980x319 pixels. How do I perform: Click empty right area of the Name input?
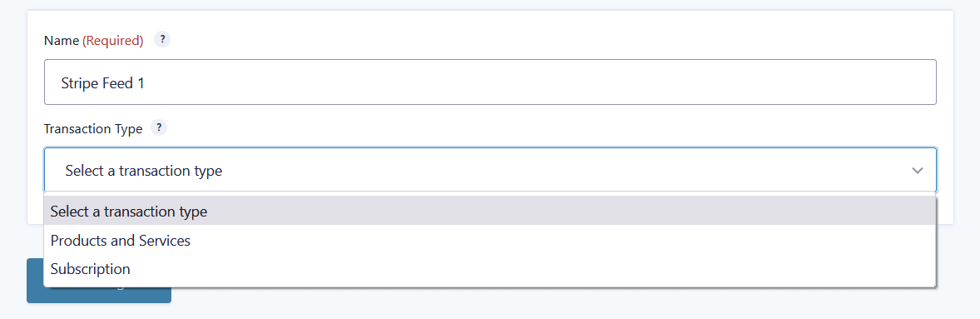click(x=687, y=82)
